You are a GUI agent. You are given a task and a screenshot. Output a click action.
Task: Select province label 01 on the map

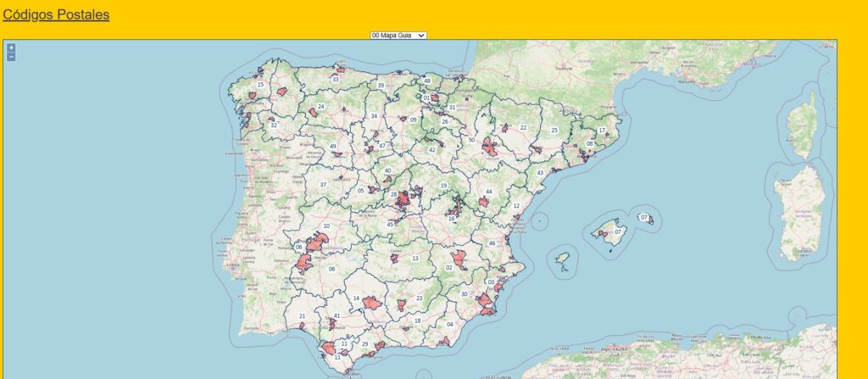pyautogui.click(x=426, y=98)
